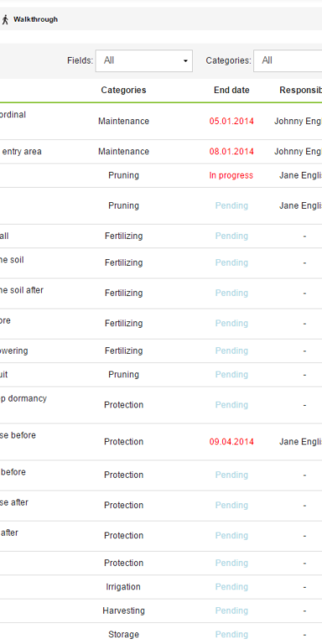The image size is (322, 644).
Task: Click the red In progress status
Action: tap(231, 175)
